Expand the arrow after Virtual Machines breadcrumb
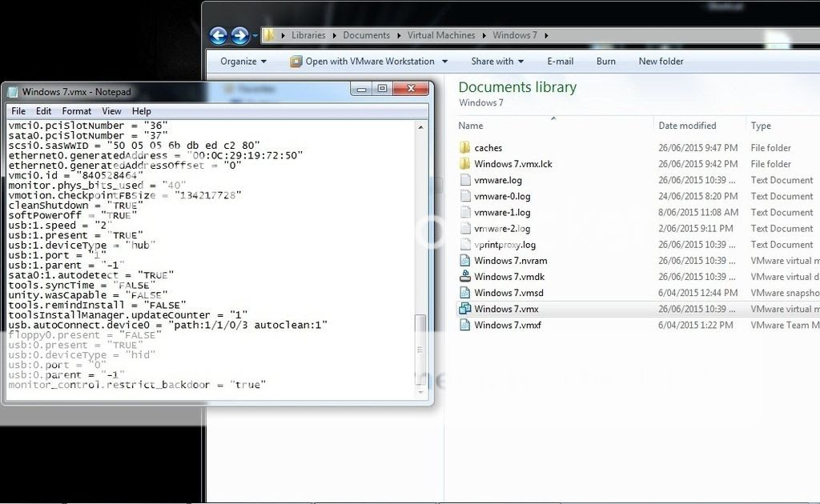The image size is (820, 504). pos(484,35)
